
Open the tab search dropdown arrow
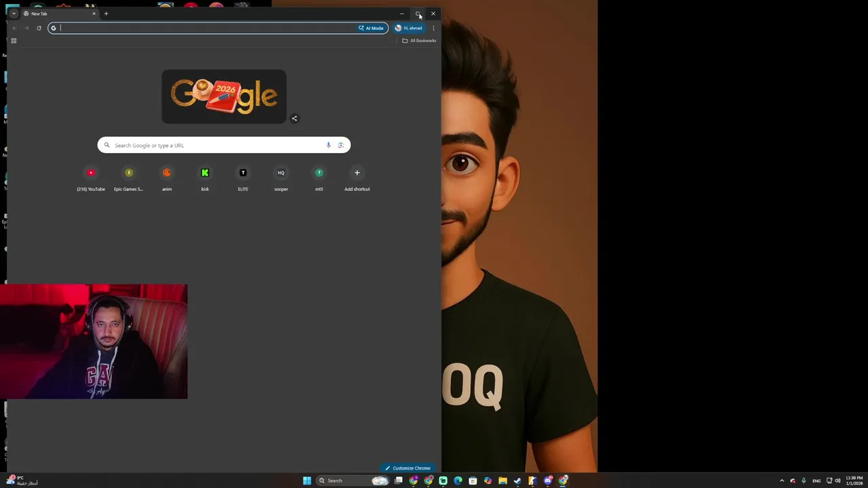[14, 14]
